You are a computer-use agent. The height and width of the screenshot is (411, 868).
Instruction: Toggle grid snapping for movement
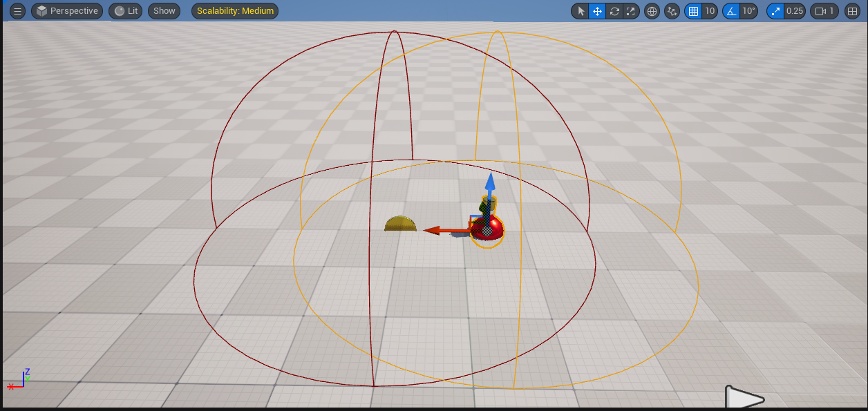(x=693, y=11)
